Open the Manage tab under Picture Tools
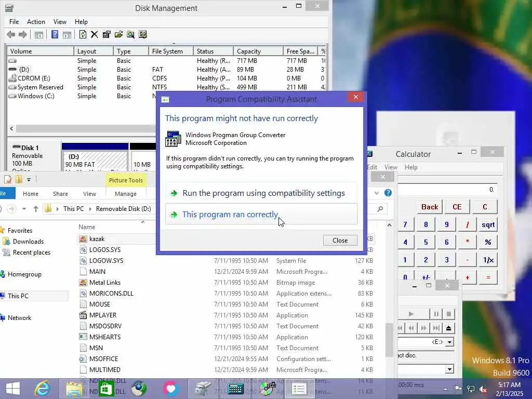The width and height of the screenshot is (532, 399). coord(126,194)
